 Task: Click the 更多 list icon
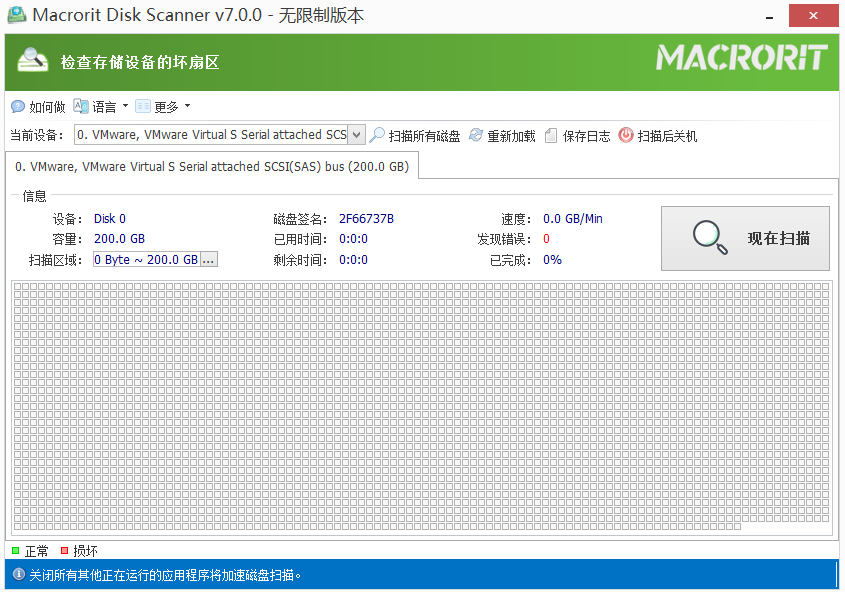[x=143, y=106]
